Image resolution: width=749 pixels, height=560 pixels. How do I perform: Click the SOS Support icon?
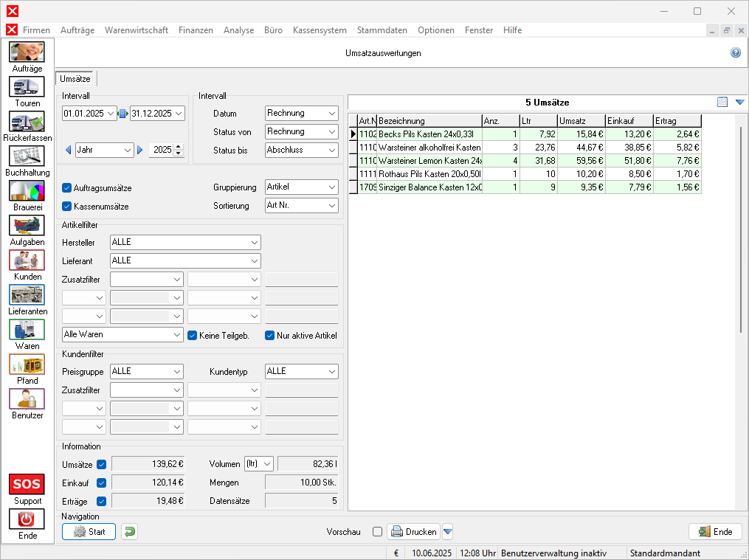(x=27, y=484)
